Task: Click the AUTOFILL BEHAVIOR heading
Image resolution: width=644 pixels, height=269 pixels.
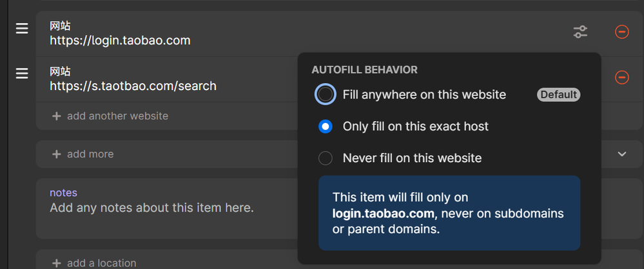Action: [x=364, y=70]
